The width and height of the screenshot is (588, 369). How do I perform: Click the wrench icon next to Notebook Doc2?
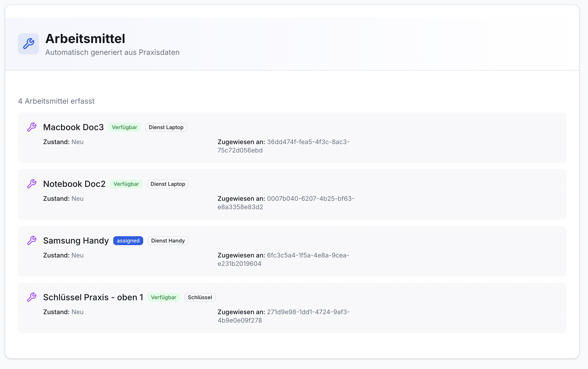(32, 184)
